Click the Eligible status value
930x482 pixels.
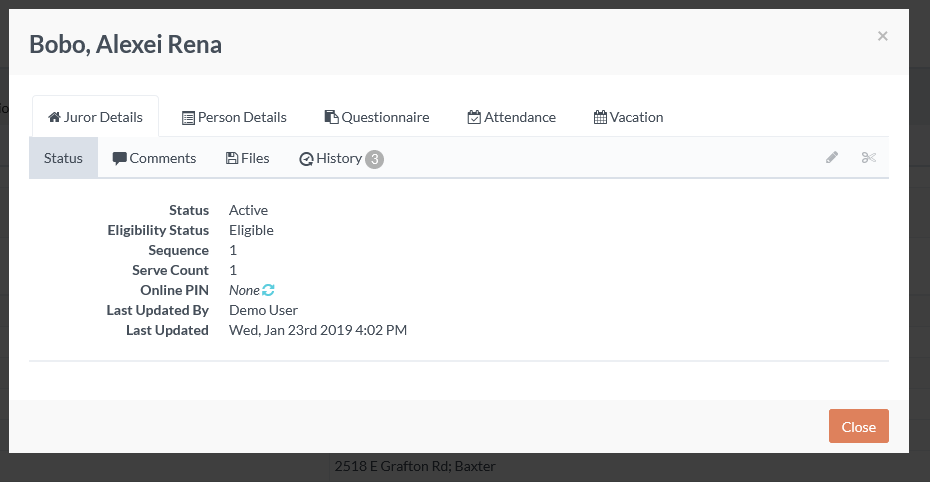[251, 230]
